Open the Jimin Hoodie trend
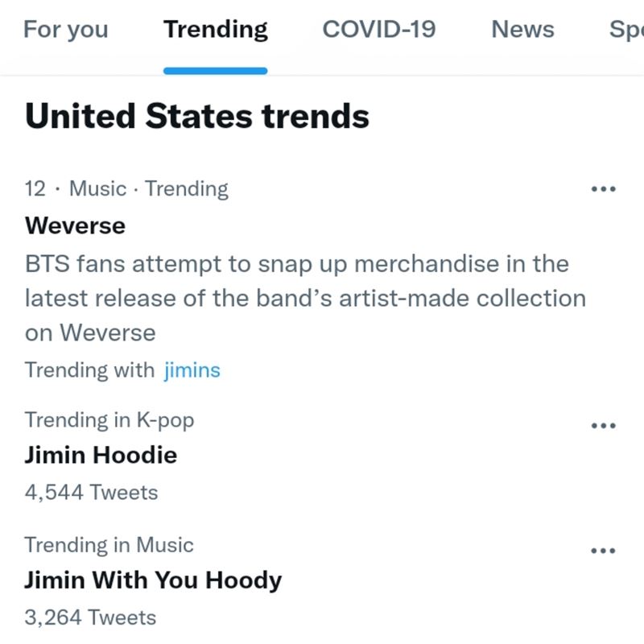Image resolution: width=644 pixels, height=644 pixels. (x=101, y=455)
